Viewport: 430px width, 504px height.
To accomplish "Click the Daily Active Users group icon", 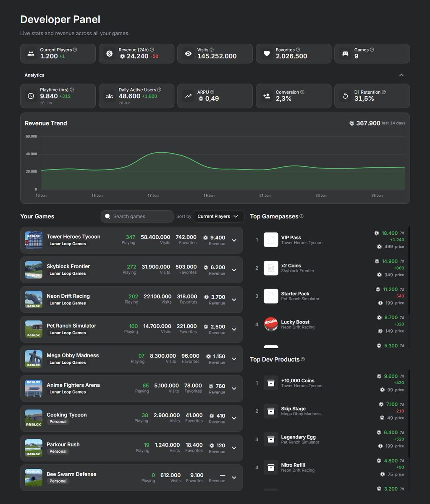I will click(x=109, y=96).
